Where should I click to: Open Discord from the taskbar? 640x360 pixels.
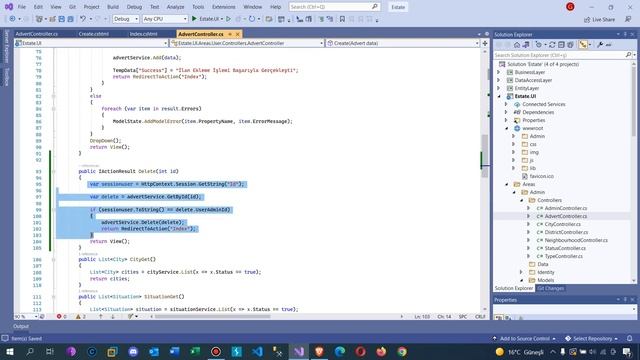tap(133, 351)
